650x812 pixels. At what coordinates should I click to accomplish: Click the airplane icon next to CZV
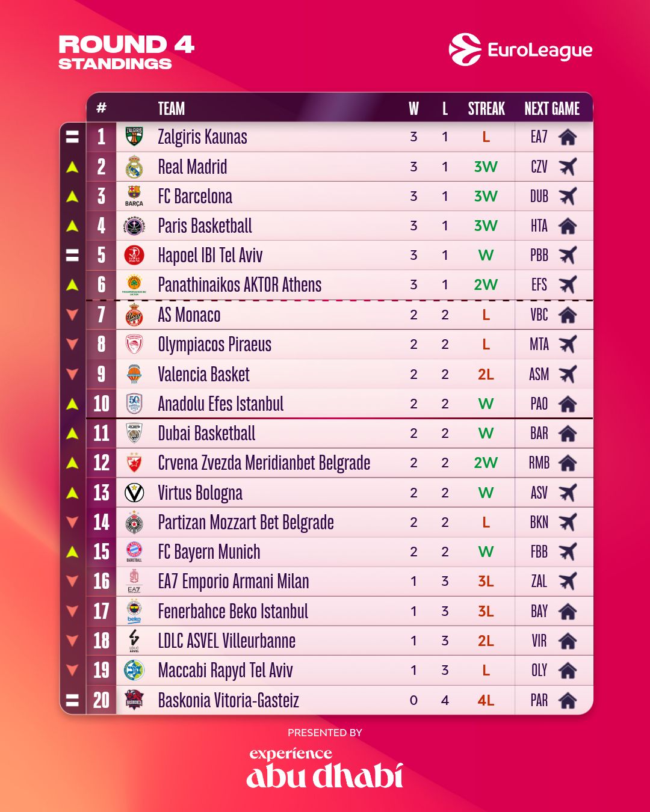tap(568, 167)
